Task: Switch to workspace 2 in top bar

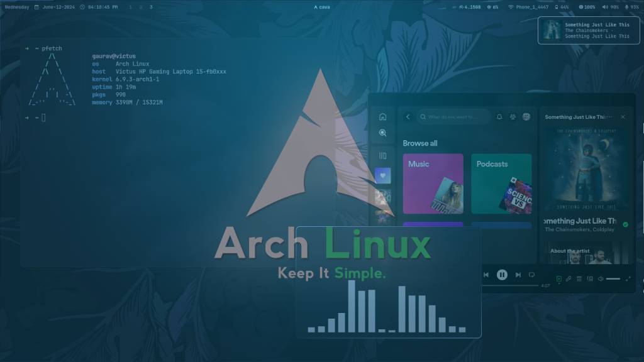Action: pos(140,7)
